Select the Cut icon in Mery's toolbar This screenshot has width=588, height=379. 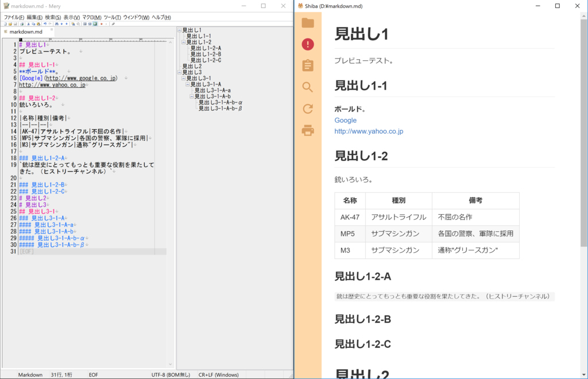pyautogui.click(x=28, y=24)
